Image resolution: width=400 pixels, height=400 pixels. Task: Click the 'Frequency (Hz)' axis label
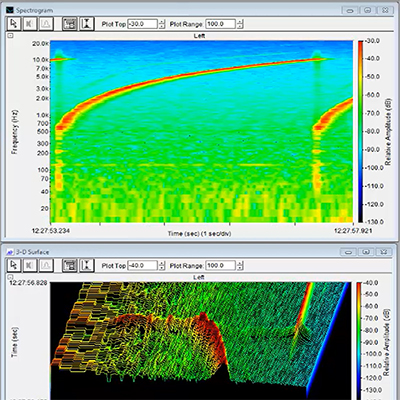point(14,132)
